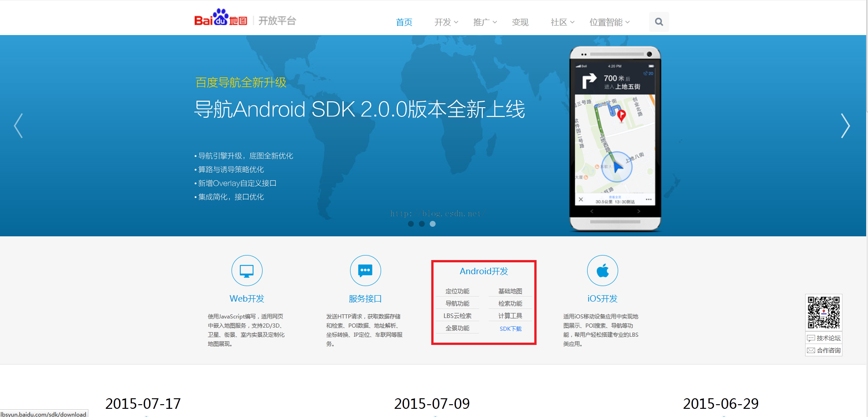Click the 服务接口 description paragraph

pos(364,330)
